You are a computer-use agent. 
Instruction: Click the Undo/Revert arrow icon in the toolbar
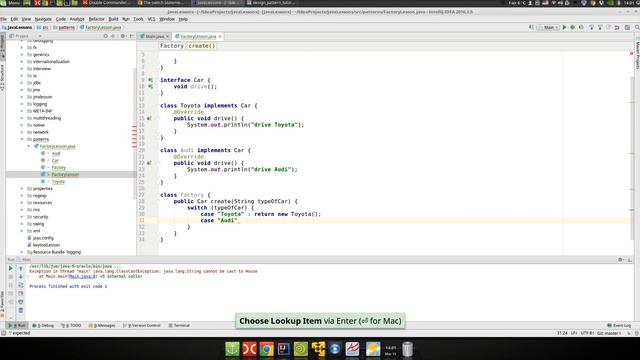617,27
